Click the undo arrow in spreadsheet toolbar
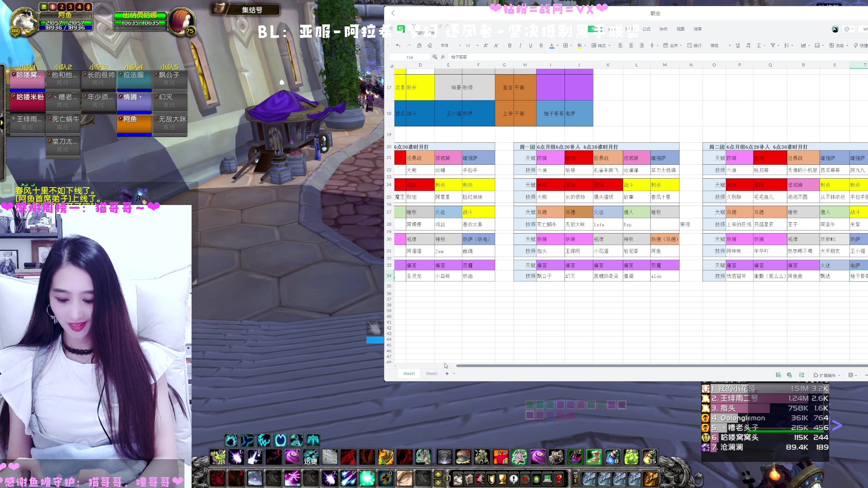Viewport: 868px width, 488px height. click(x=398, y=45)
